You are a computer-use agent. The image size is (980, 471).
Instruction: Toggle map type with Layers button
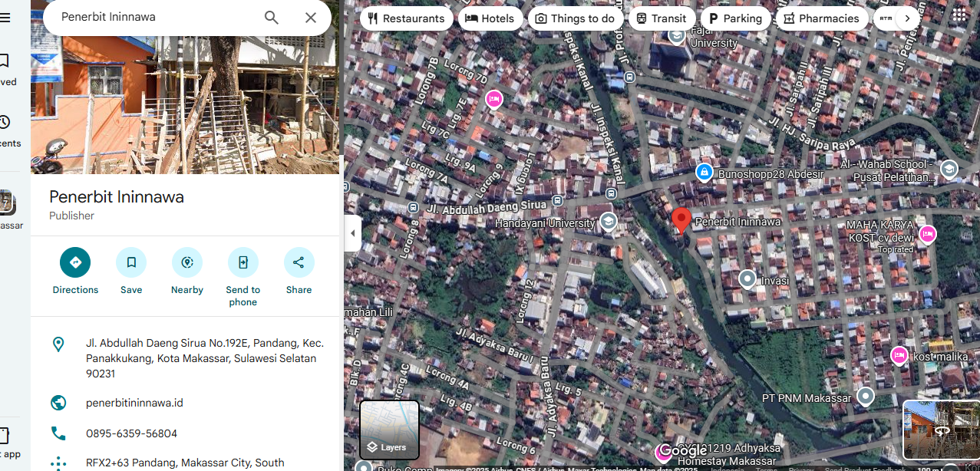pos(390,430)
